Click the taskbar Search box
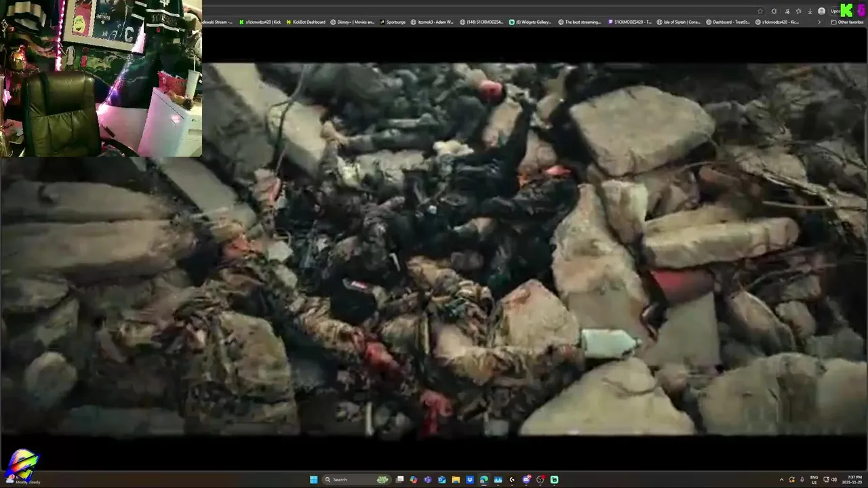Viewport: 868px width, 488px height. point(357,479)
